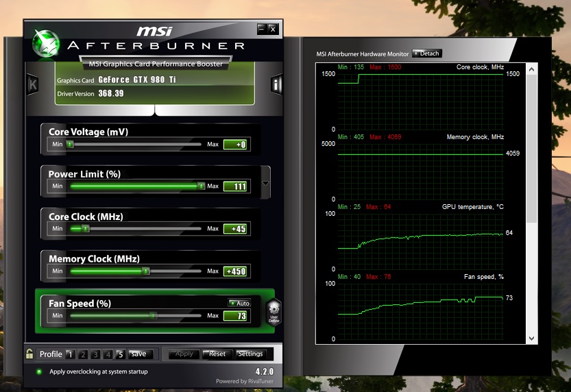Click the MSI Afterburner Hardware Monitor title

click(363, 54)
